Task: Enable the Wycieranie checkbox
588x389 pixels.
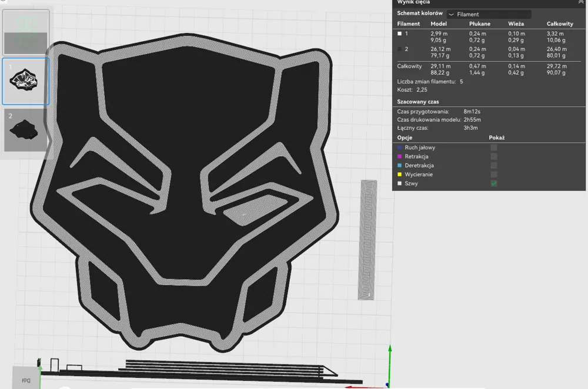Action: [493, 174]
